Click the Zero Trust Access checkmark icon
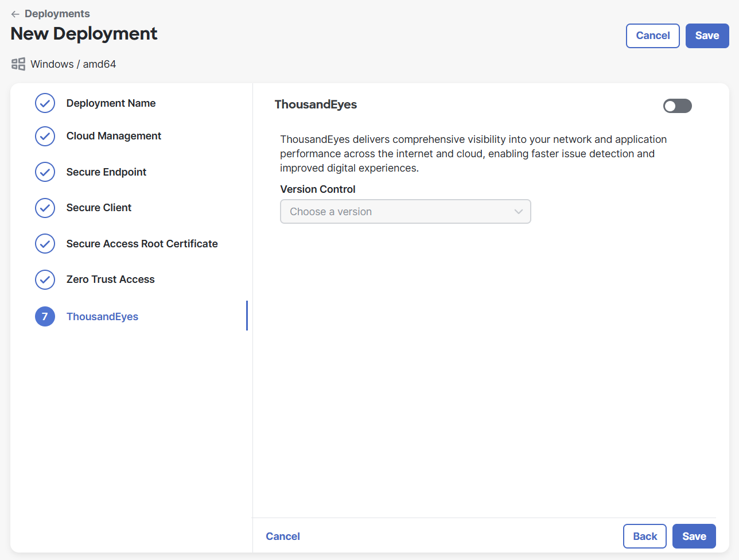739x560 pixels. (45, 279)
